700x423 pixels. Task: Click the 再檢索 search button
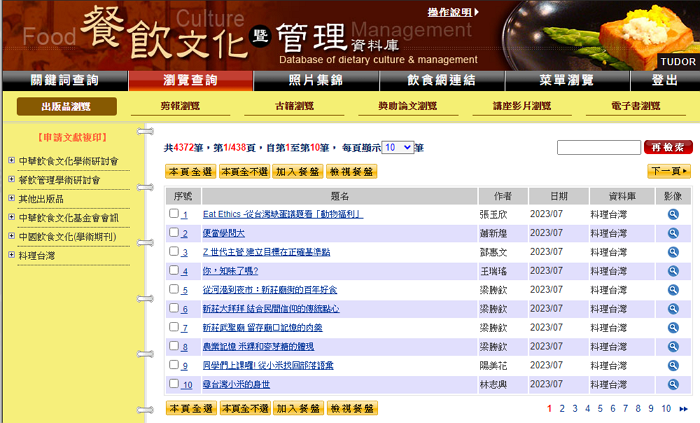coord(668,147)
